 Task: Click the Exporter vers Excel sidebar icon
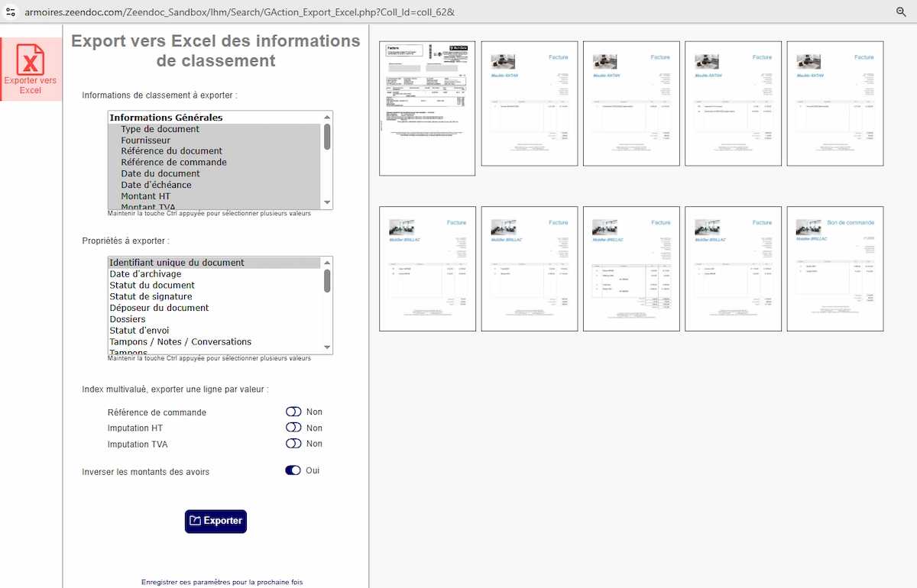pos(31,69)
